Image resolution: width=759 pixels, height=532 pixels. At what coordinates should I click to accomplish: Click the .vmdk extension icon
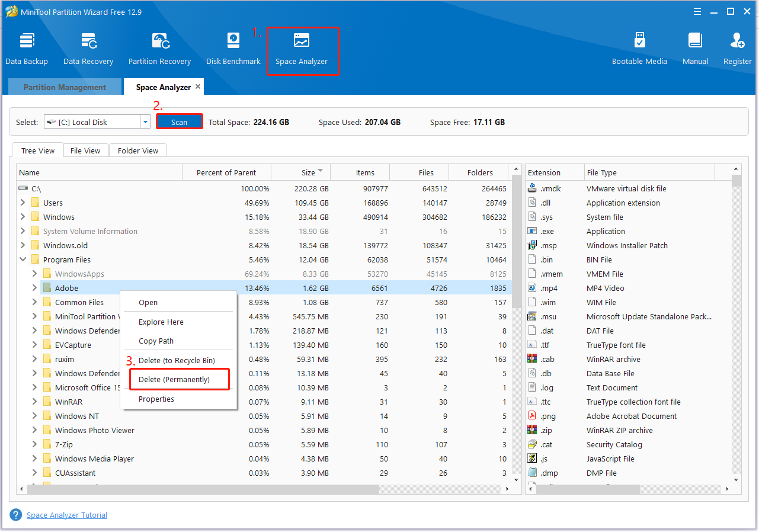(x=532, y=188)
